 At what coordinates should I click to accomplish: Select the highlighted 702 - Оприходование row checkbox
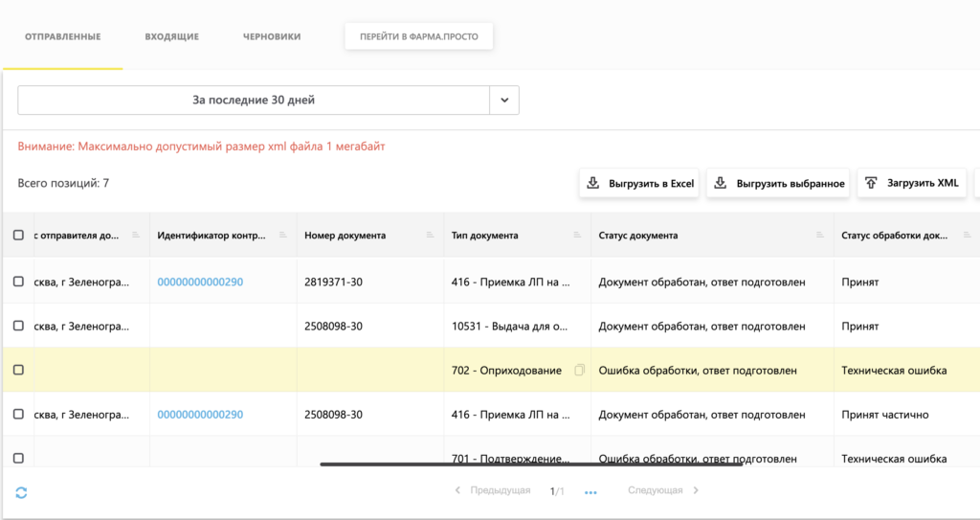18,370
